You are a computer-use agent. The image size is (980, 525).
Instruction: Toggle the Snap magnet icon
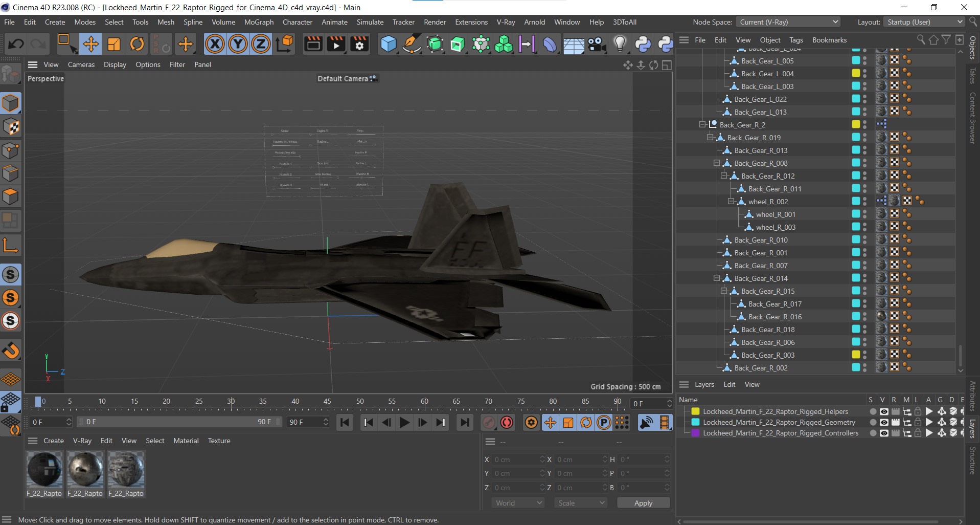pos(10,351)
